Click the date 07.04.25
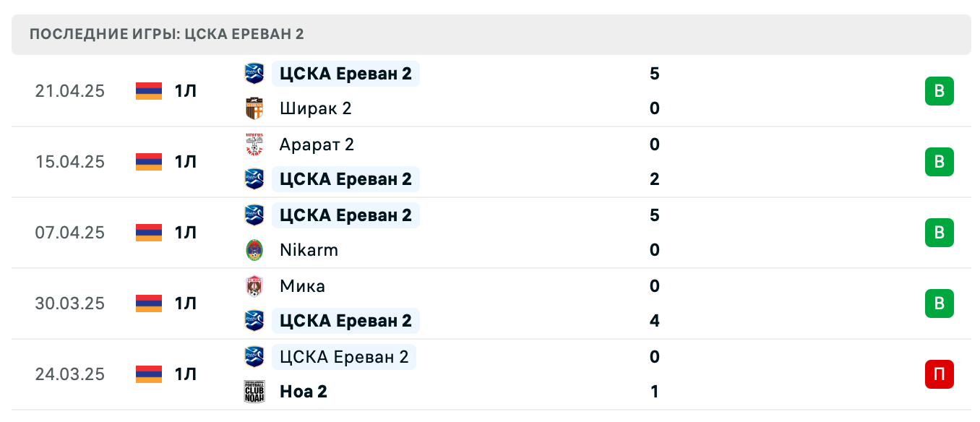The height and width of the screenshot is (422, 980). (x=69, y=233)
